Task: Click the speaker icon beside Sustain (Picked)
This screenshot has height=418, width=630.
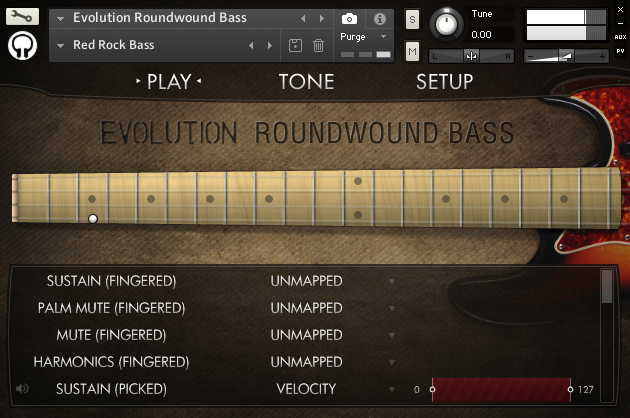Action: click(x=22, y=389)
